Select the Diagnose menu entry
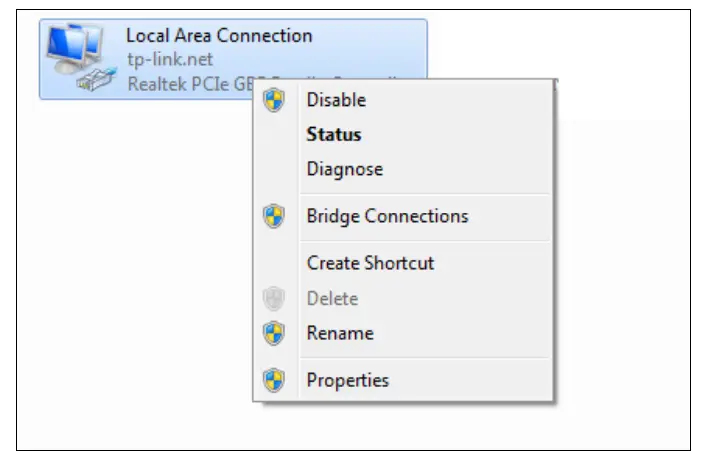This screenshot has height=460, width=702. [344, 169]
